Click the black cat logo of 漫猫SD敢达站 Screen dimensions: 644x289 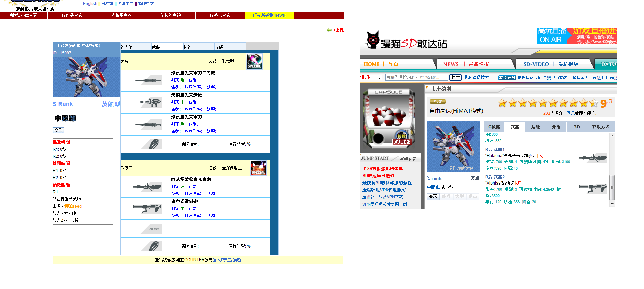click(x=372, y=40)
